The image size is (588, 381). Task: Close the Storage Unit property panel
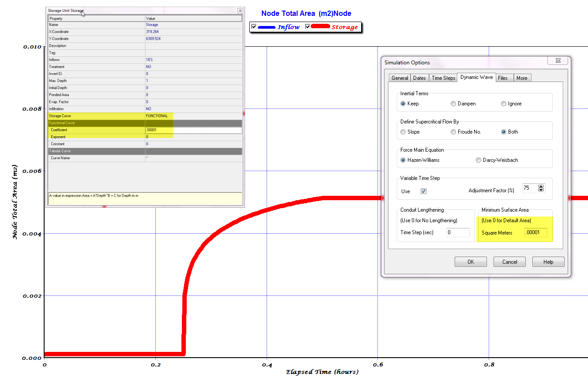pos(240,11)
